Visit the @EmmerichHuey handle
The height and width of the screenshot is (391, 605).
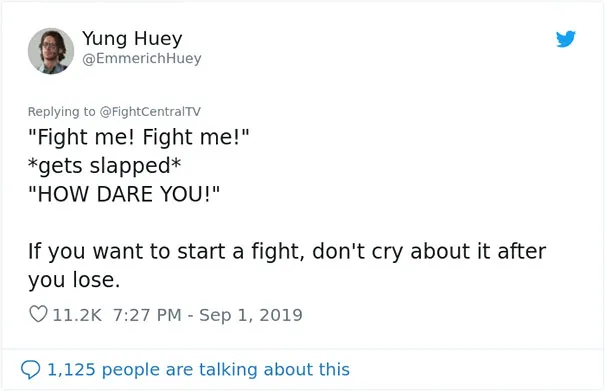(142, 59)
